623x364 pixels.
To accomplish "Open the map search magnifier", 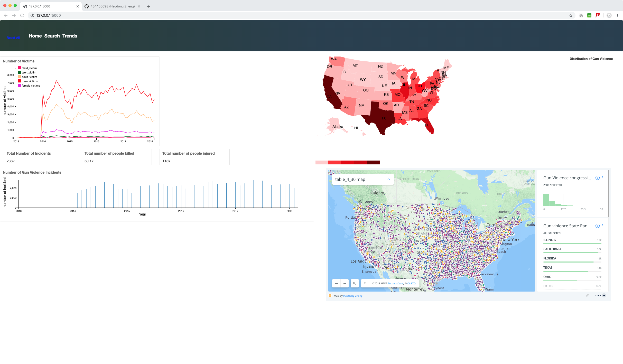I will click(354, 283).
